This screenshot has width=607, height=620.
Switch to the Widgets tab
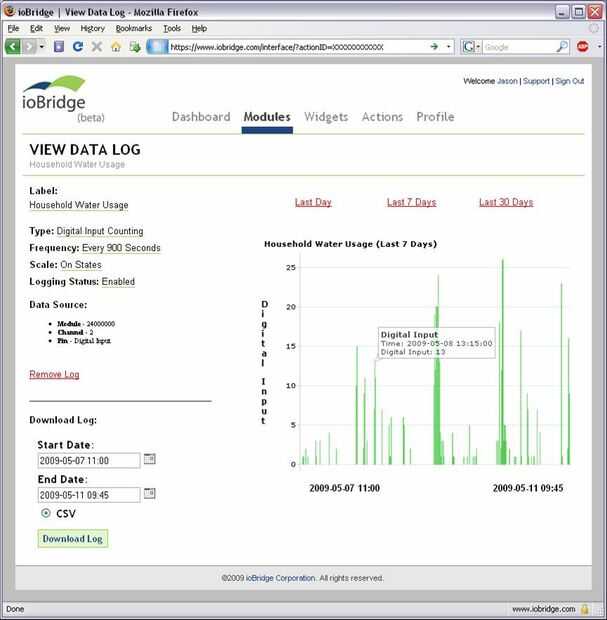point(326,117)
